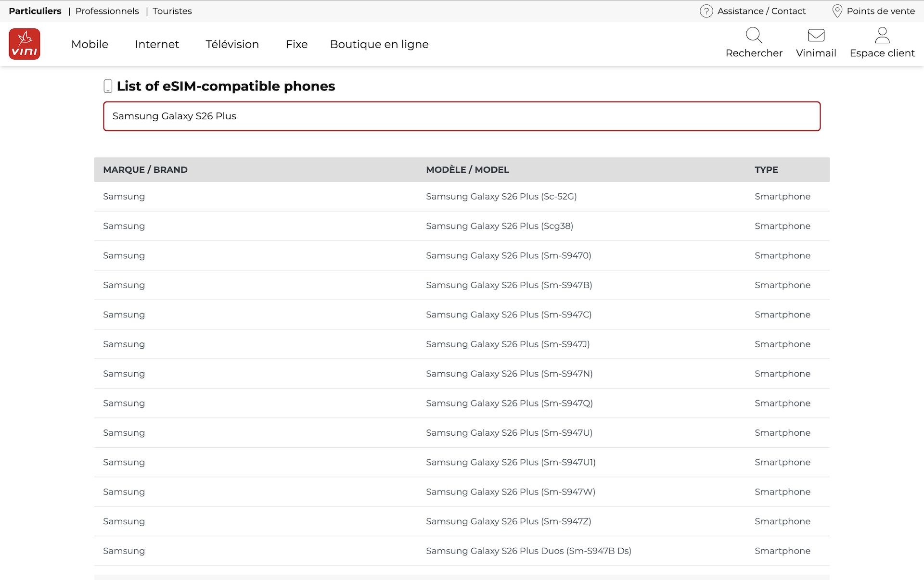The height and width of the screenshot is (580, 924).
Task: Open the Mobile menu
Action: [90, 44]
